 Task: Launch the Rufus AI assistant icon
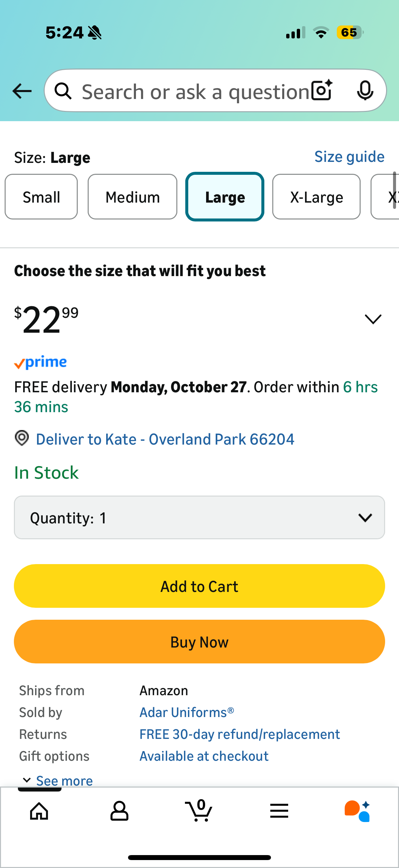point(358,810)
